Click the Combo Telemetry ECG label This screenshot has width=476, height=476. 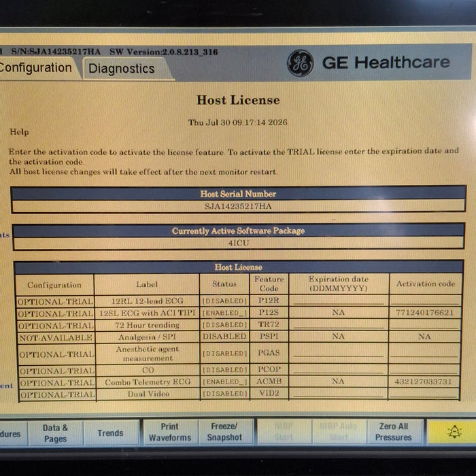[148, 382]
